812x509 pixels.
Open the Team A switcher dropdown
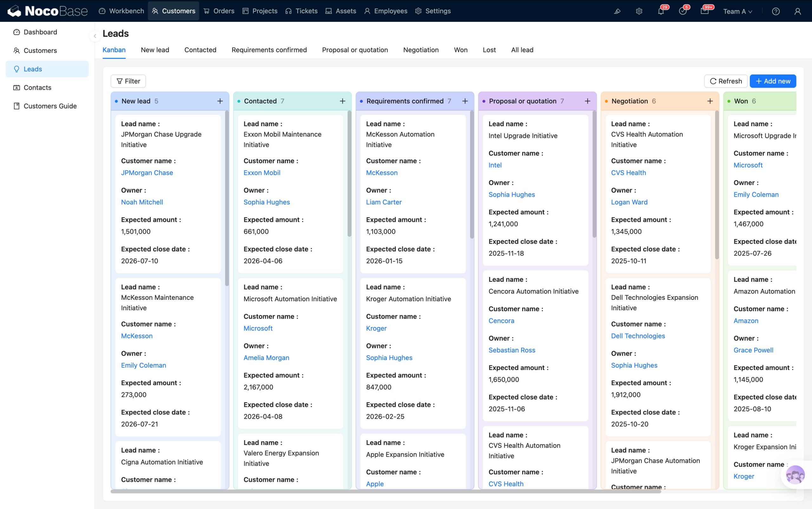coord(737,11)
